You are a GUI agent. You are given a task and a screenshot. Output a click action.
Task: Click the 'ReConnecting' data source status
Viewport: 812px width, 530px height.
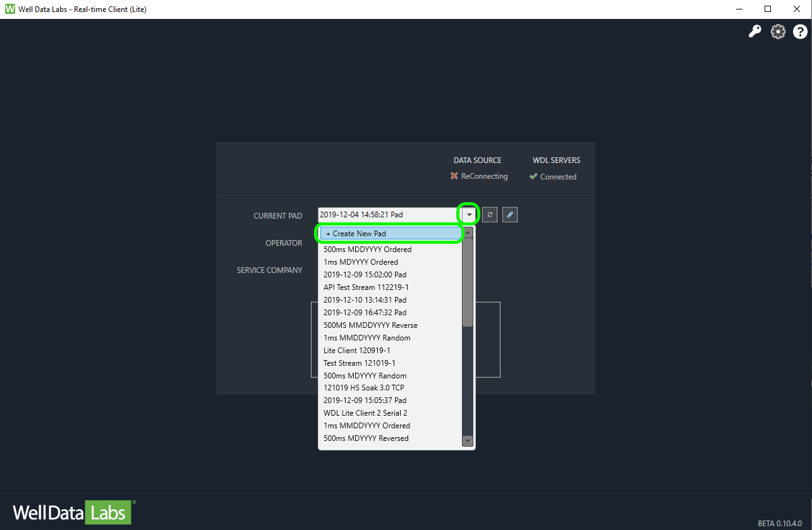[x=485, y=176]
